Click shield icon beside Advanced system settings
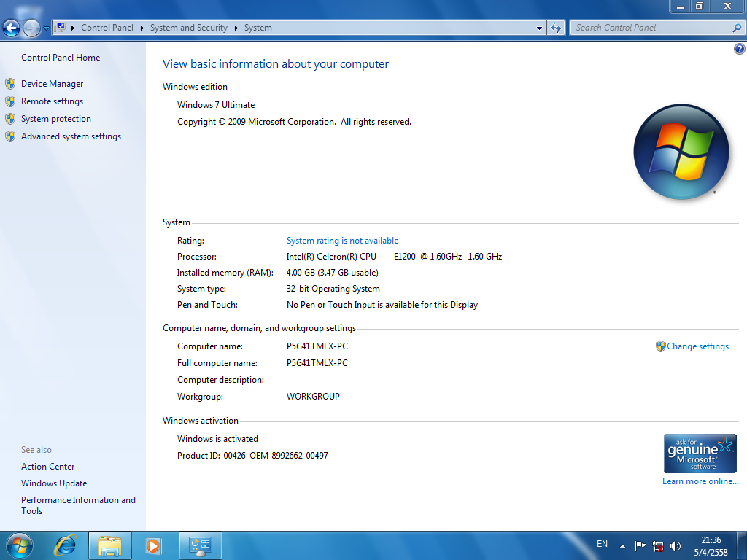 point(10,136)
